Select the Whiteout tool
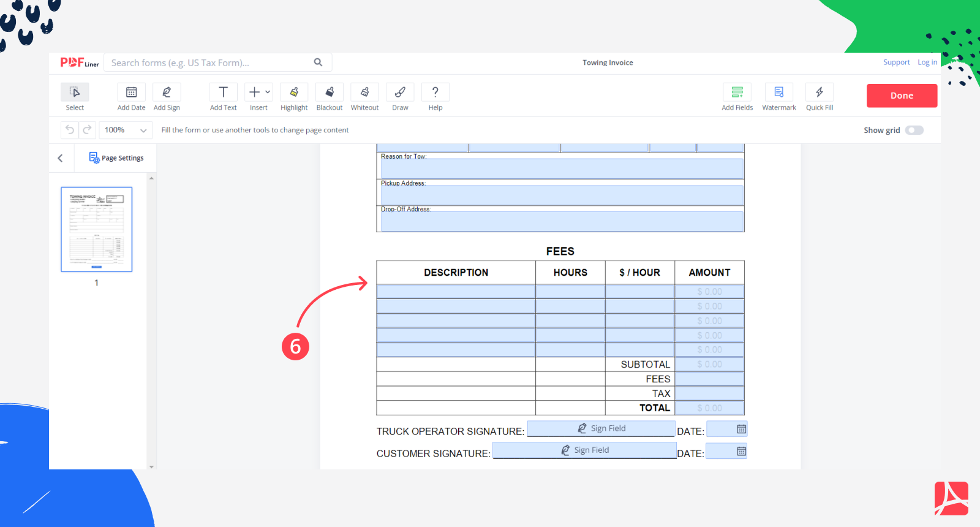980x527 pixels. 364,97
